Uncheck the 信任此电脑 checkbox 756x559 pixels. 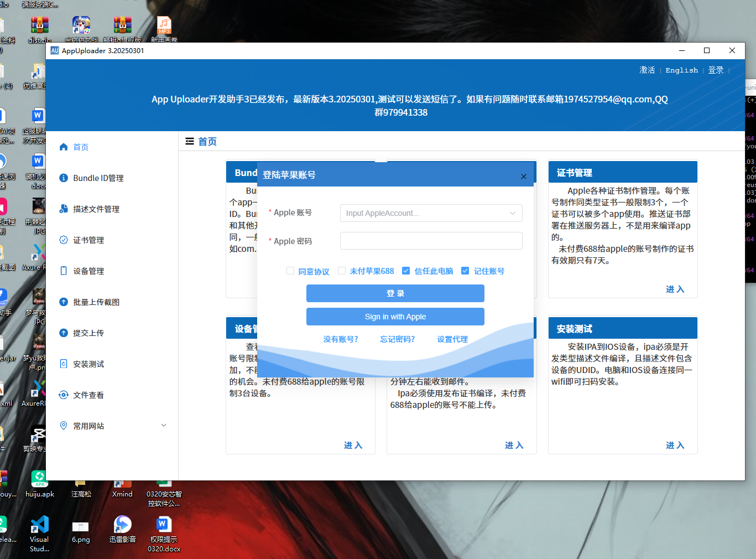point(406,271)
